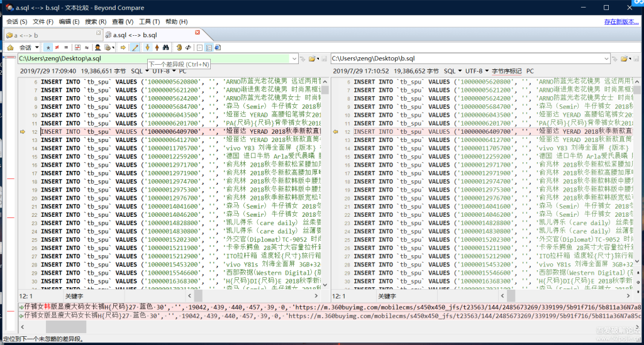Click bottom detail pane horizontal scrollbar thumb
Screen dimensions: 644x345
(x=65, y=327)
